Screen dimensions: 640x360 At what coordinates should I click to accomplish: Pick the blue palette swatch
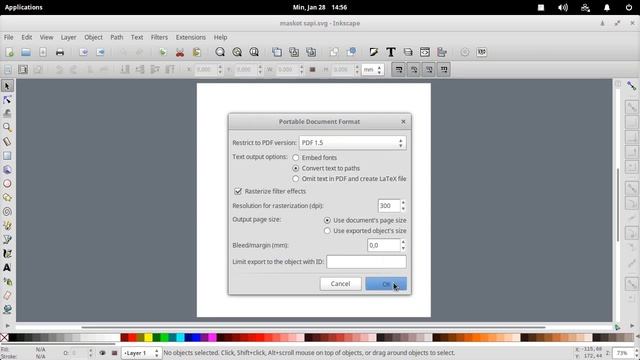[196, 338]
